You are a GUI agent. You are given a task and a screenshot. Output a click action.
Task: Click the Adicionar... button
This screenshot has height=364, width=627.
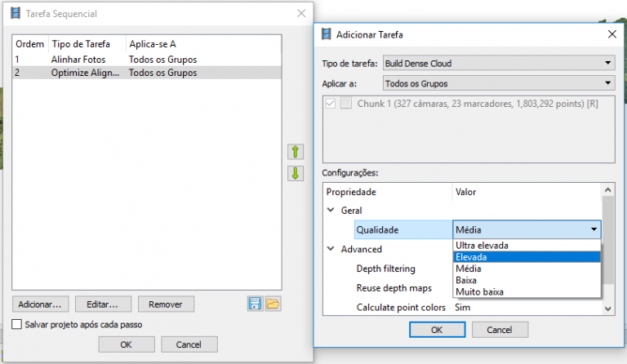(40, 304)
